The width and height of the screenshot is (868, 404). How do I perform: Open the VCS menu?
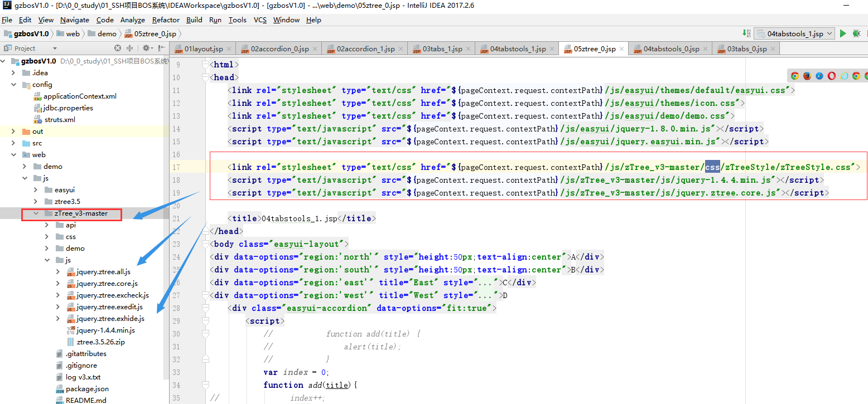point(260,20)
